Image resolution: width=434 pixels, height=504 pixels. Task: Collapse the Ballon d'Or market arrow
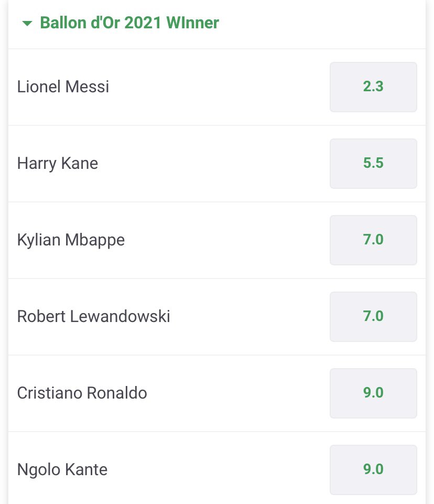click(x=28, y=23)
